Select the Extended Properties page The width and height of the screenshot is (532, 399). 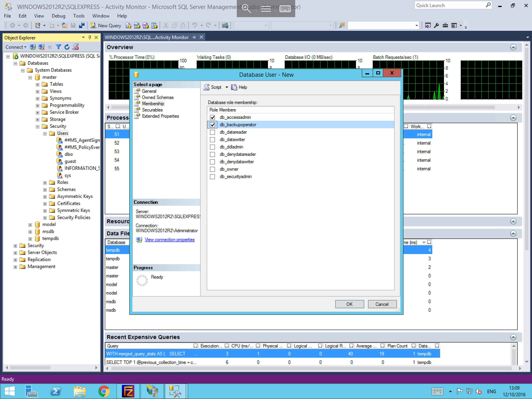pos(160,116)
